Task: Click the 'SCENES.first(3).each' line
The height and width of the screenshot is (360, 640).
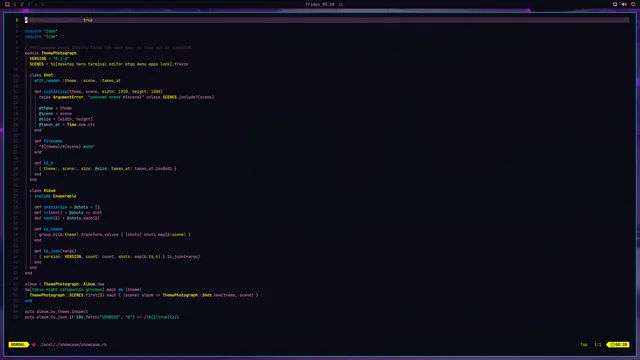Action: [144, 295]
